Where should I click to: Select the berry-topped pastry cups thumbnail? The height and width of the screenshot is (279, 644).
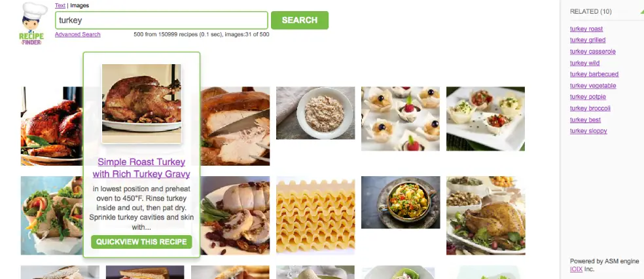[401, 119]
